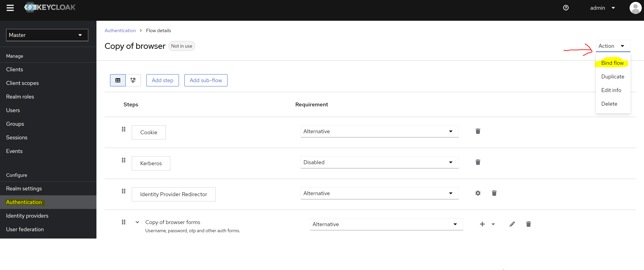Open the hamburger navigation menu
Image resolution: width=644 pixels, height=270 pixels.
[10, 8]
